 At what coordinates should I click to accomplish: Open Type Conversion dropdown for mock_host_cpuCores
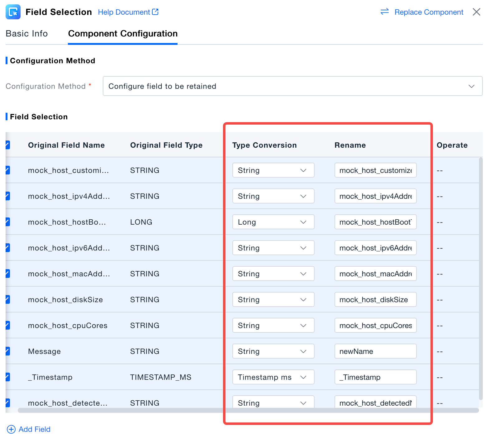coord(273,326)
